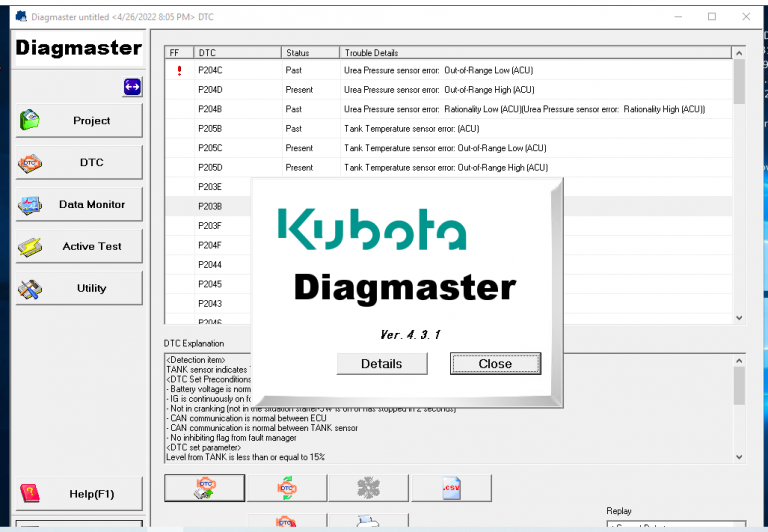Click the Utility tools icon
The image size is (768, 532).
[29, 289]
